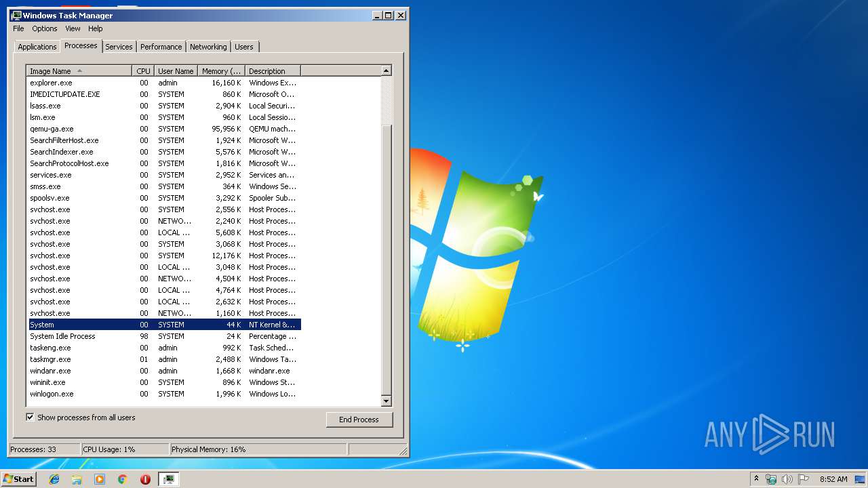Select the services.exe process

[163, 175]
